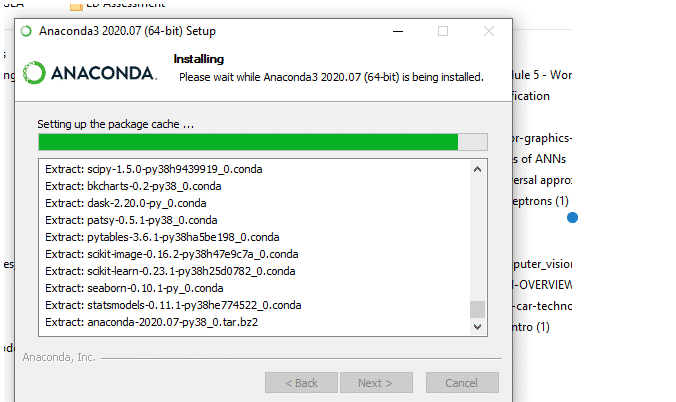Open the "s of ANNs" background file
The height and width of the screenshot is (402, 676).
pos(539,159)
